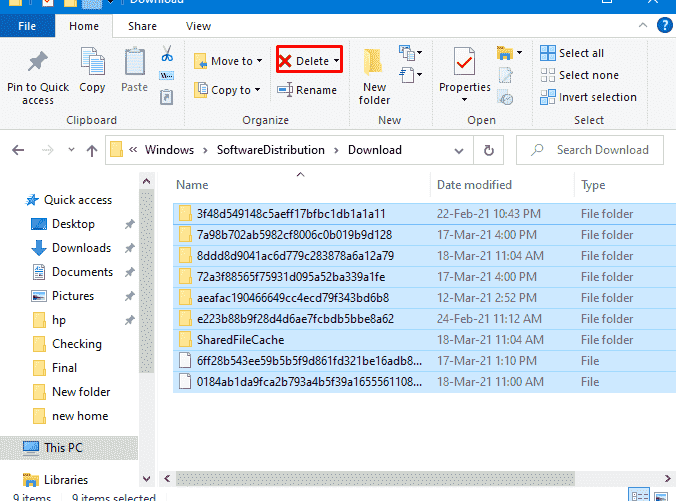Sort by the Name column header
The width and height of the screenshot is (676, 501).
pyautogui.click(x=192, y=185)
